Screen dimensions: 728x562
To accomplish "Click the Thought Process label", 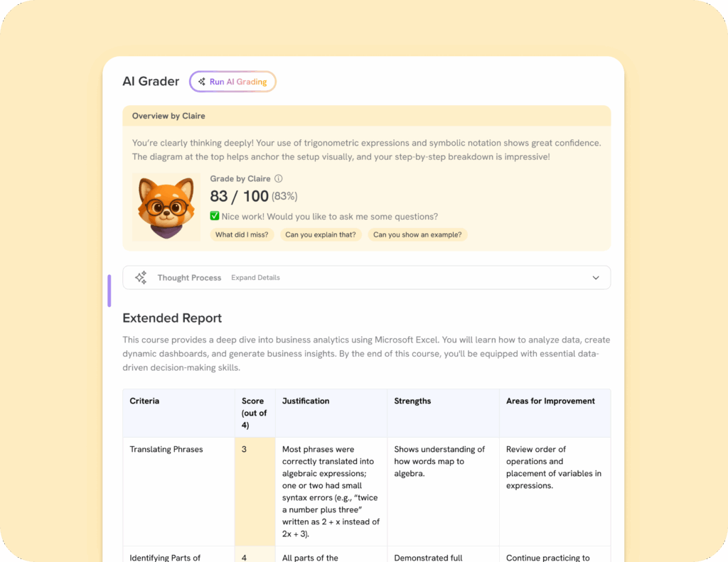I will click(x=189, y=278).
